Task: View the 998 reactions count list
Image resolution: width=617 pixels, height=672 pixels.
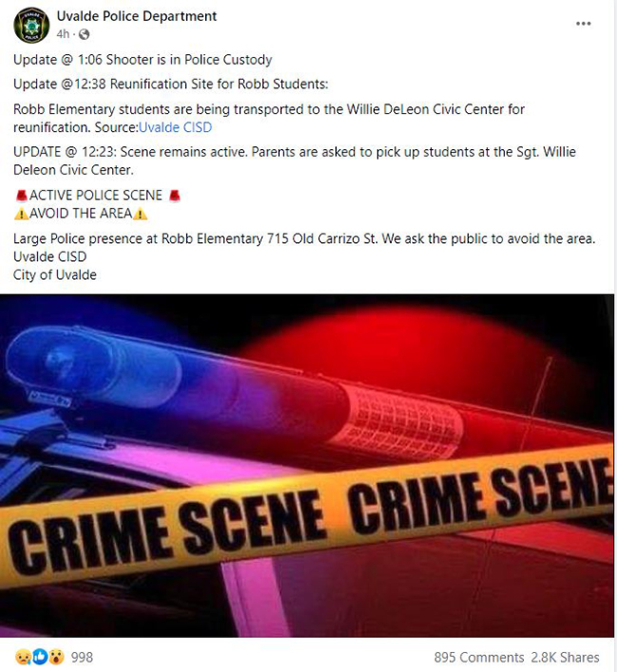Action: [82, 657]
